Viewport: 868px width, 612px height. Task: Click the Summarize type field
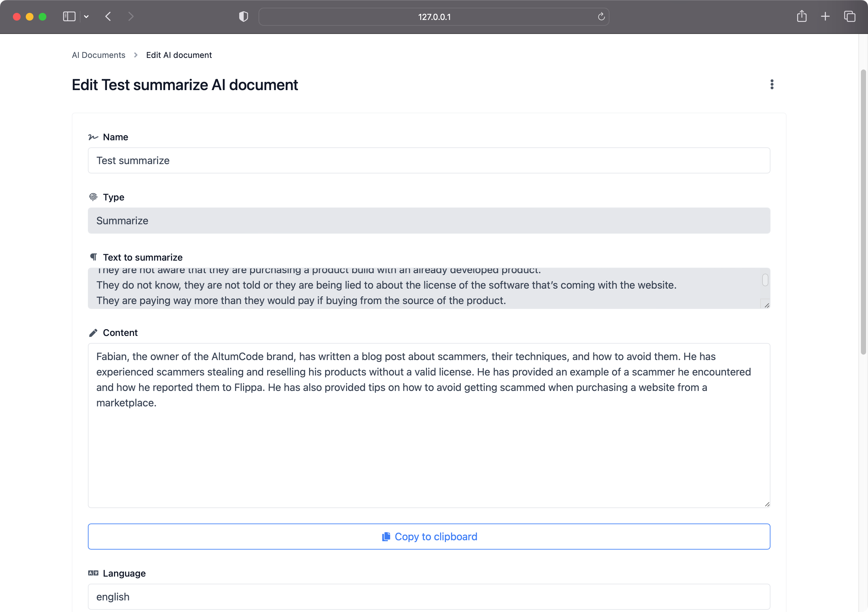point(429,221)
